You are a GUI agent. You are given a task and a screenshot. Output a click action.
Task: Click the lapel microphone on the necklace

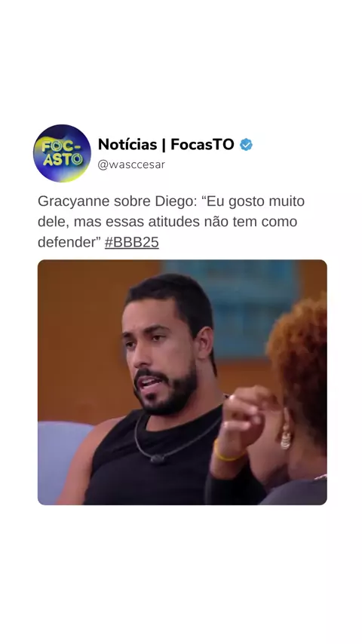point(158,458)
